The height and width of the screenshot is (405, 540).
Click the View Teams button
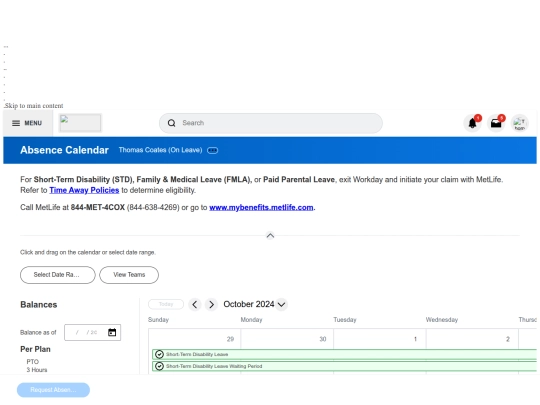[129, 275]
